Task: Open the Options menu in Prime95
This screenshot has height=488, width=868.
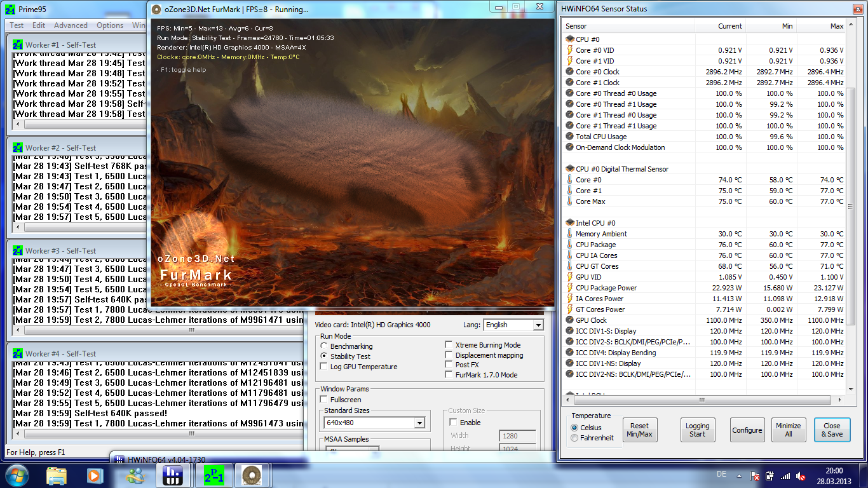Action: coord(110,25)
